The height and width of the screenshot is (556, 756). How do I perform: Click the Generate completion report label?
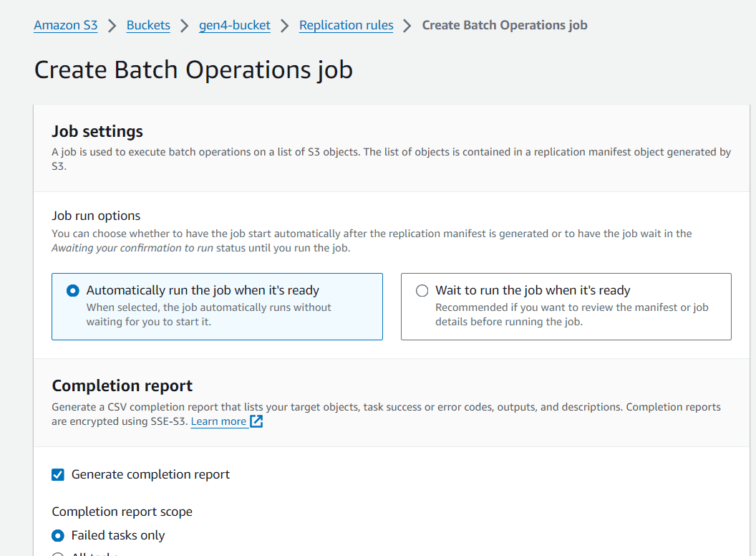click(150, 474)
